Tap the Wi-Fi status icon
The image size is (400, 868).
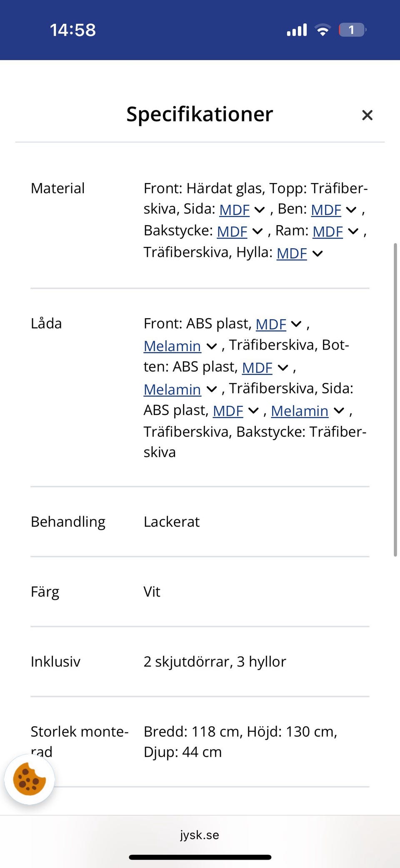click(322, 30)
